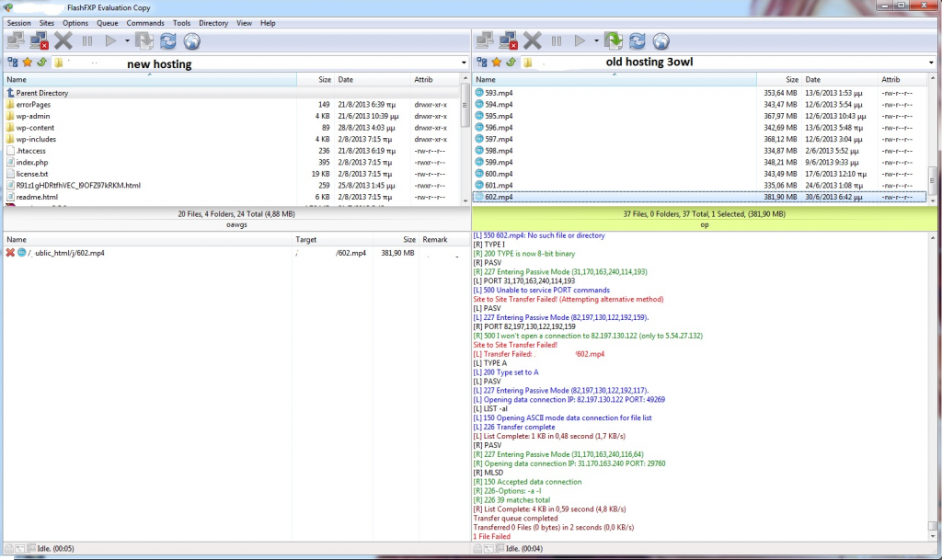942x560 pixels.
Task: Expand the old hosting 3owl path dropdown
Action: click(x=931, y=63)
